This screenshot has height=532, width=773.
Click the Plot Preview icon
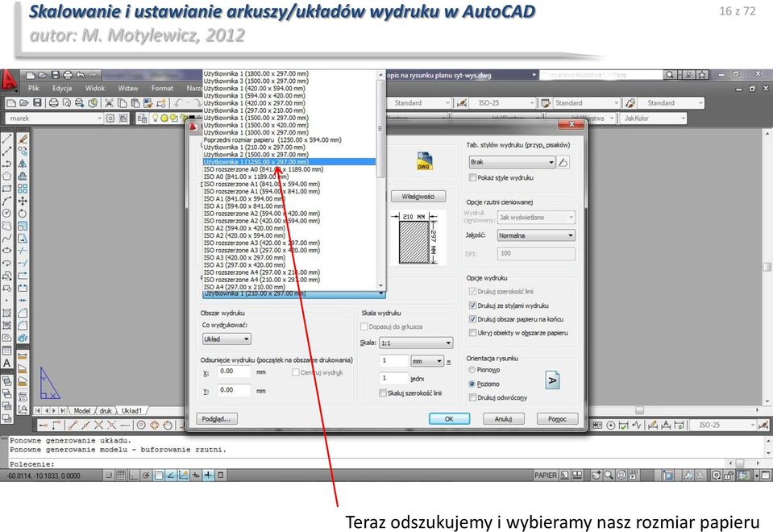click(x=66, y=103)
